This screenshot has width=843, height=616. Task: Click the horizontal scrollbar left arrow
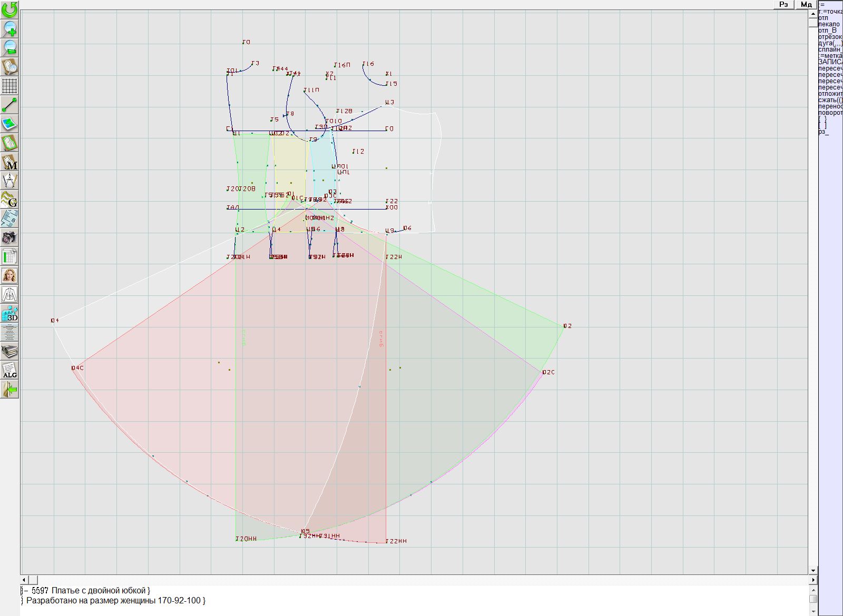(x=24, y=580)
